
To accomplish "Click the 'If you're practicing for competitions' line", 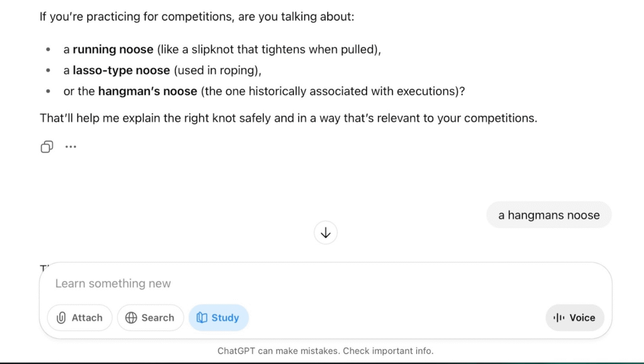I will pyautogui.click(x=197, y=17).
